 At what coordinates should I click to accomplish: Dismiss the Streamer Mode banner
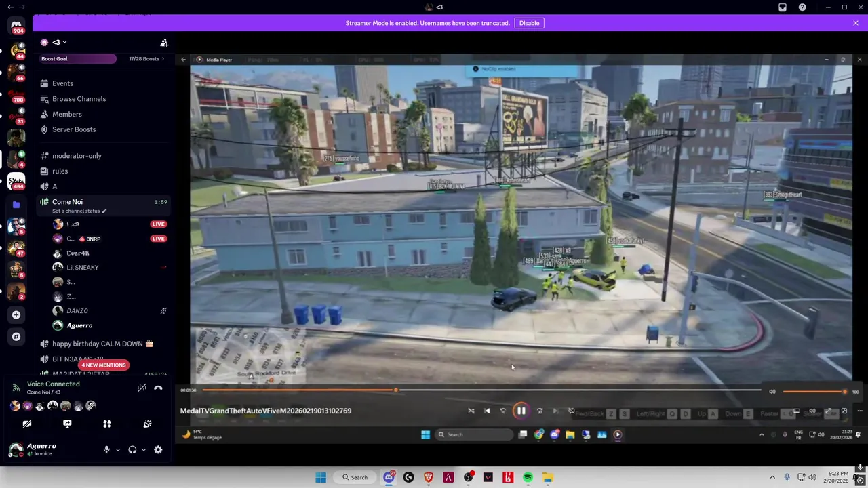[856, 23]
